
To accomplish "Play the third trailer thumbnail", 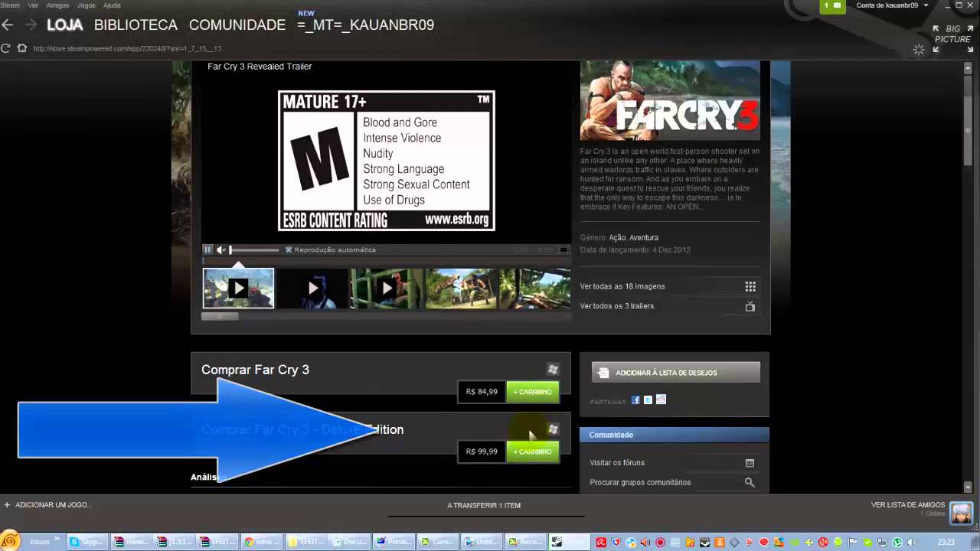I will [387, 288].
